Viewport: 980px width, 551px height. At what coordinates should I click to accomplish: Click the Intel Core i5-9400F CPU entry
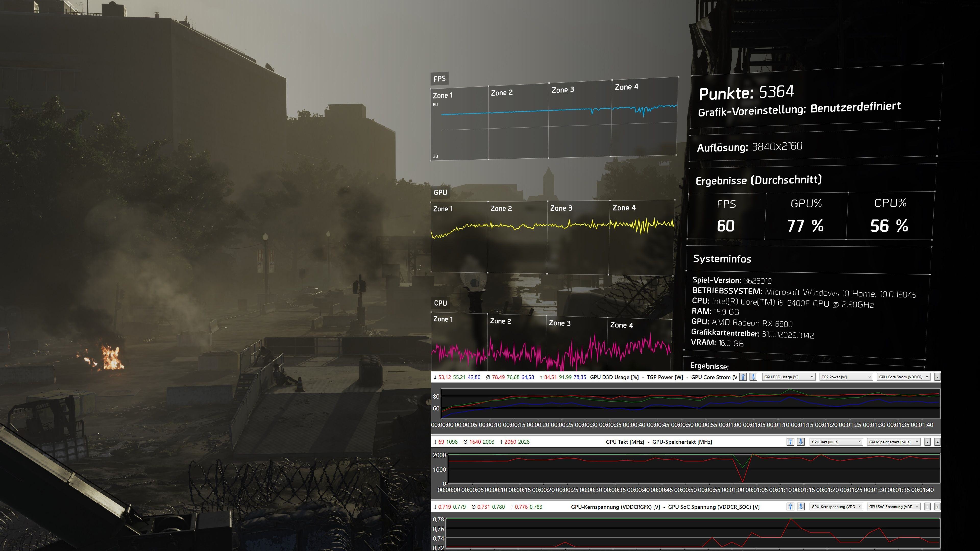(793, 303)
